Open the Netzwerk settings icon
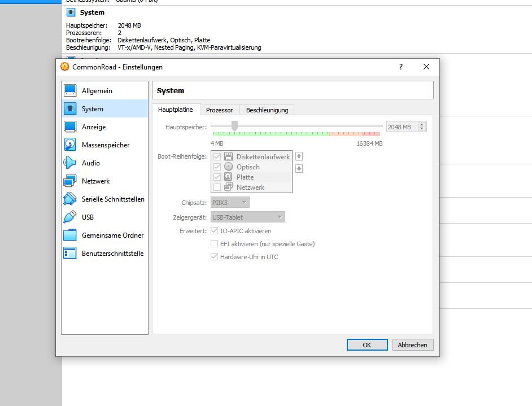 pyautogui.click(x=70, y=181)
